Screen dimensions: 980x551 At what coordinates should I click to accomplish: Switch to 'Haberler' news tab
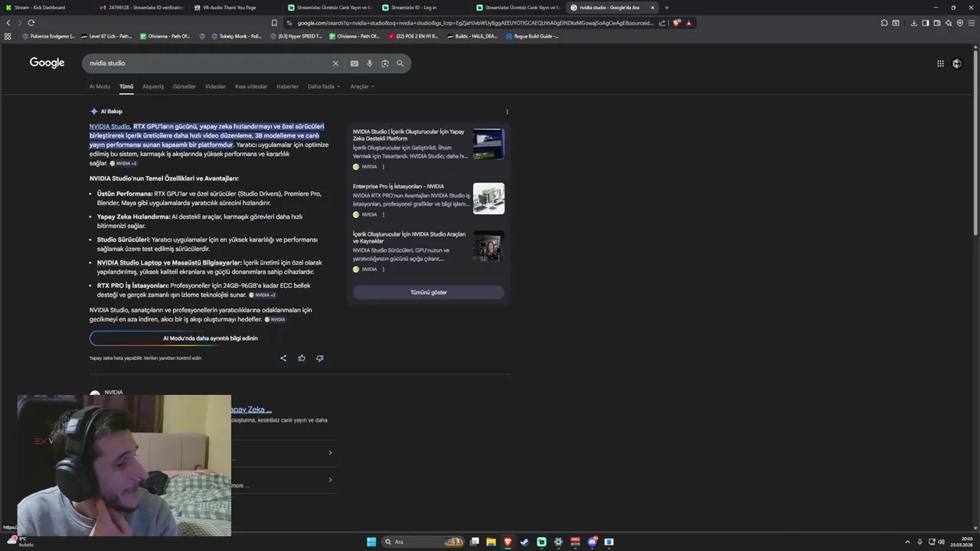click(288, 86)
